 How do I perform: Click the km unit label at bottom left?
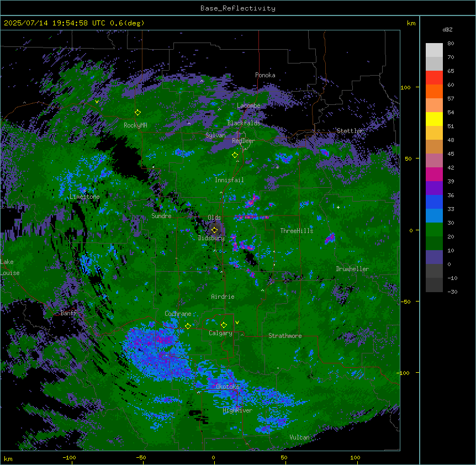[x=8, y=458]
